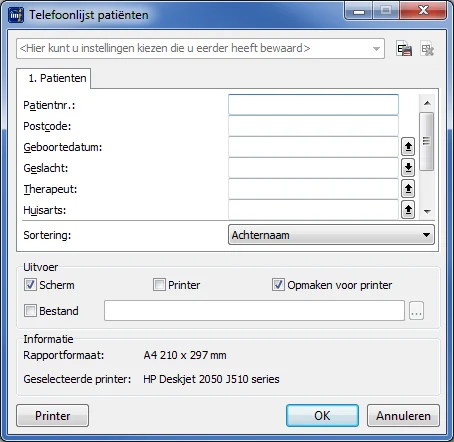
Task: Toggle Opmaken voor printer checkbox
Action: tap(278, 285)
